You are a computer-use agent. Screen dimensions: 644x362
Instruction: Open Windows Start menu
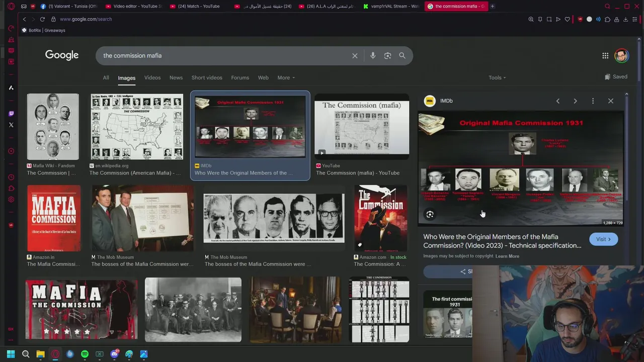tap(11, 354)
